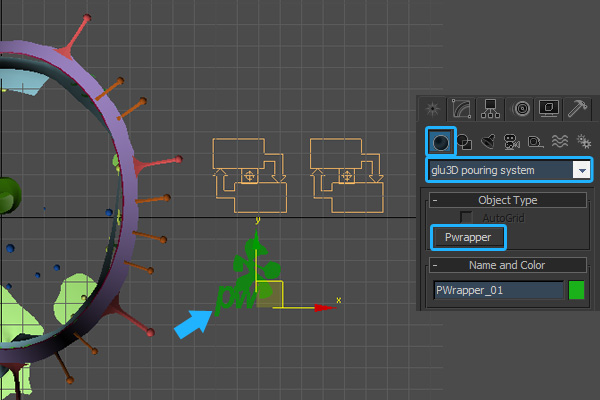Open the Utilities hammer tab

(x=578, y=109)
